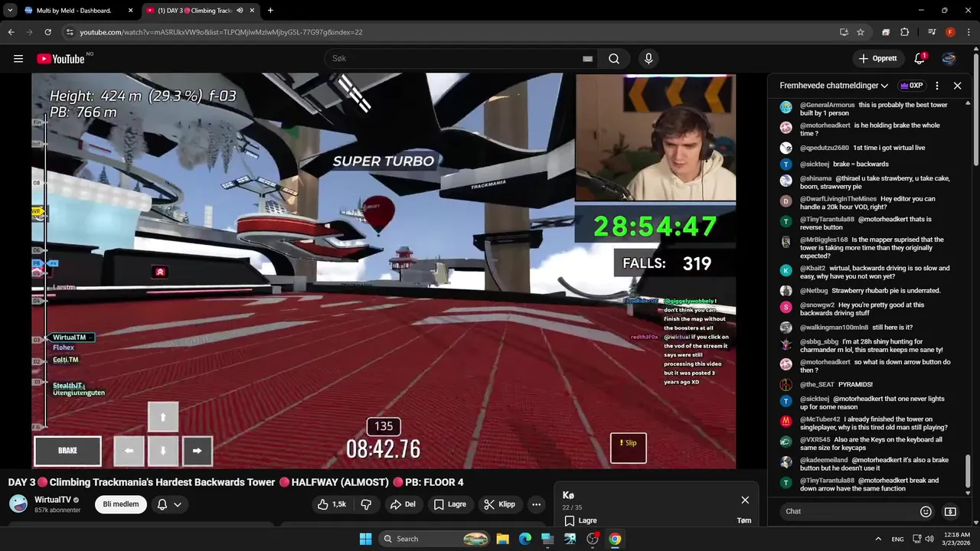Screen dimensions: 980x551
Task: Open the screen-casting extension icon in toolbar
Action: tap(886, 32)
